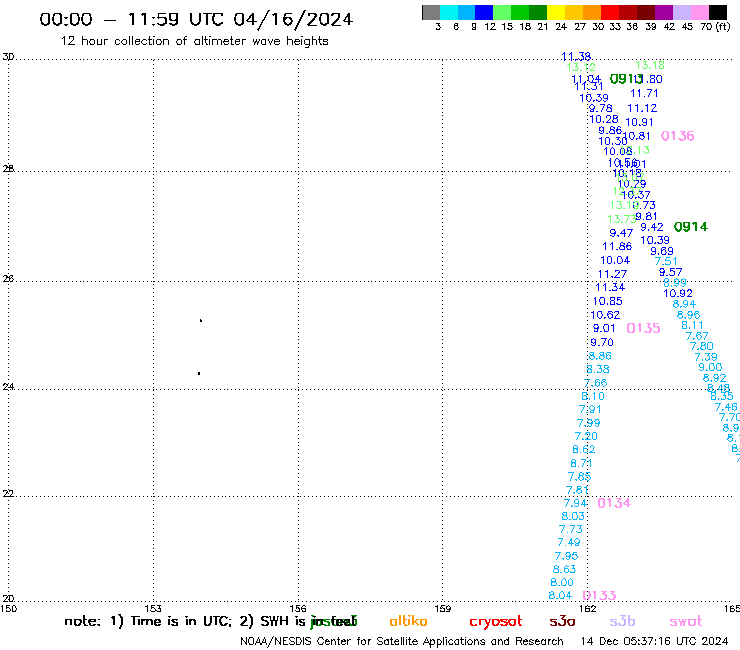Click the 'cryosat' satellite legend label

[496, 622]
